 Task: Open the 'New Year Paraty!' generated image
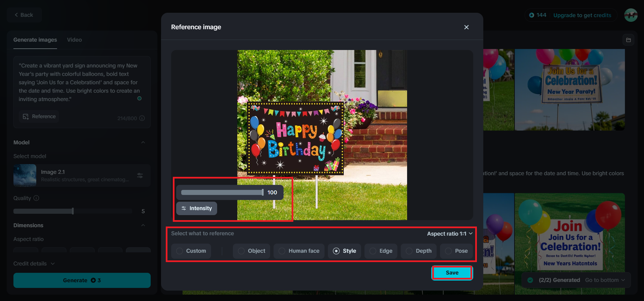[570, 90]
